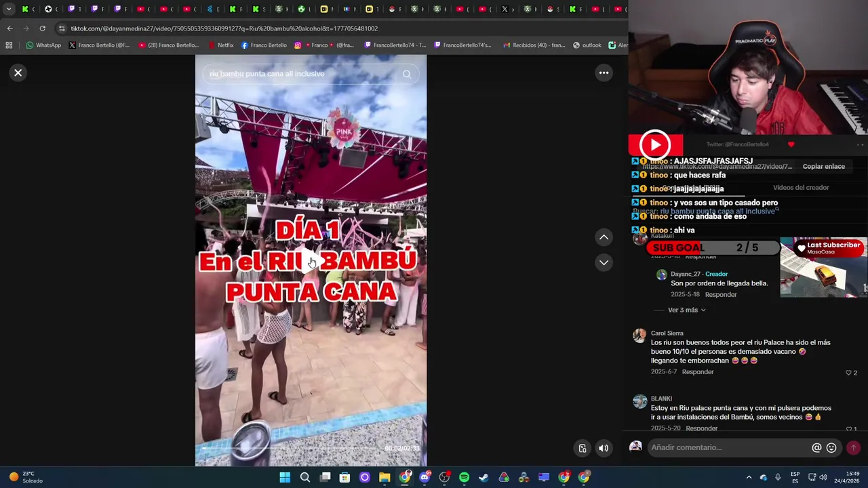Open the apps grid icon in the bookmarks bar

point(9,45)
